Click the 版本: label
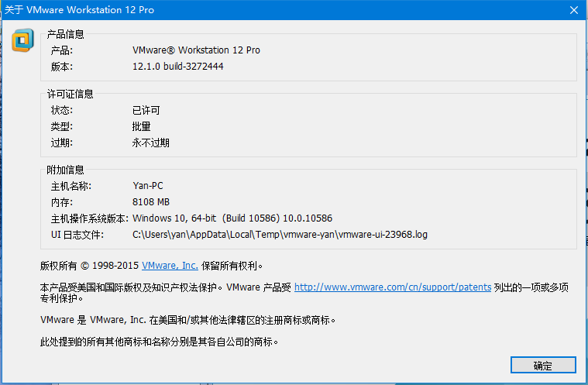The width and height of the screenshot is (588, 385). click(x=62, y=67)
